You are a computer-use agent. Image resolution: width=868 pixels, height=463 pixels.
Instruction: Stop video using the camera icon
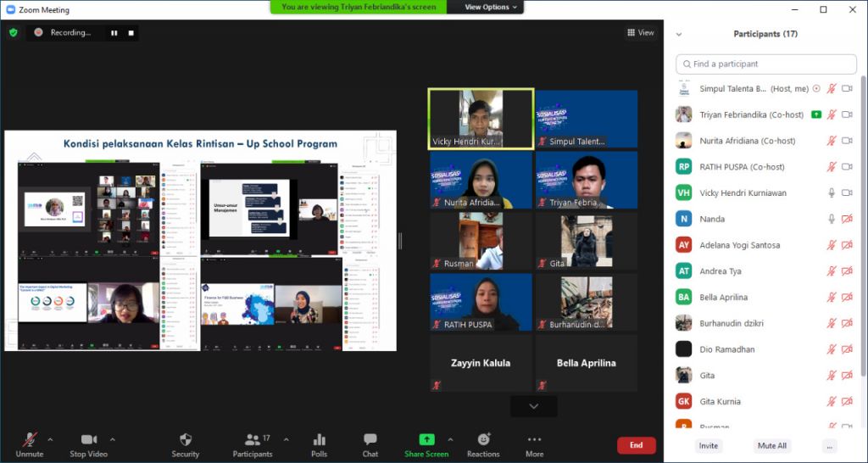click(88, 440)
